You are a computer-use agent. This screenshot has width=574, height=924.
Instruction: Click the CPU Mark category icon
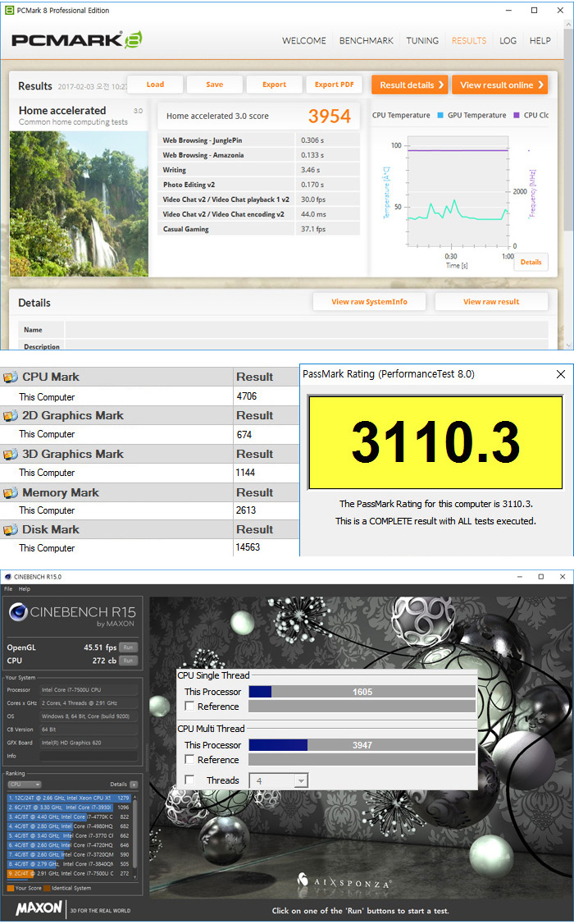pyautogui.click(x=10, y=377)
